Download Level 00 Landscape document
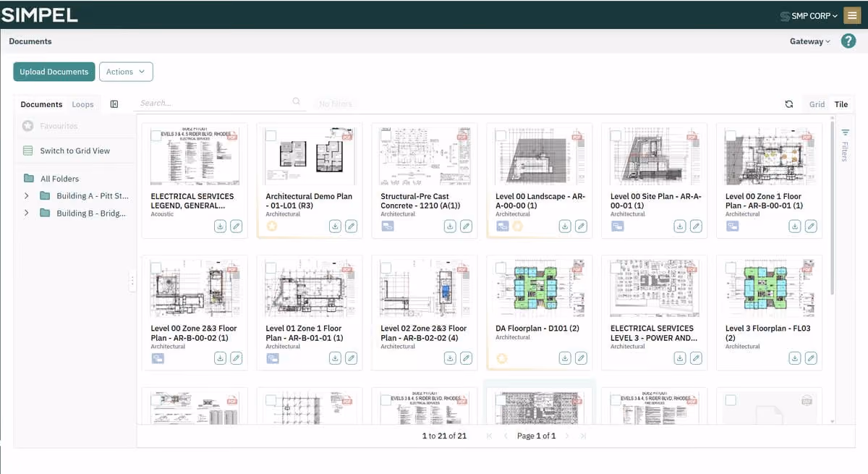This screenshot has width=868, height=474. tap(565, 227)
